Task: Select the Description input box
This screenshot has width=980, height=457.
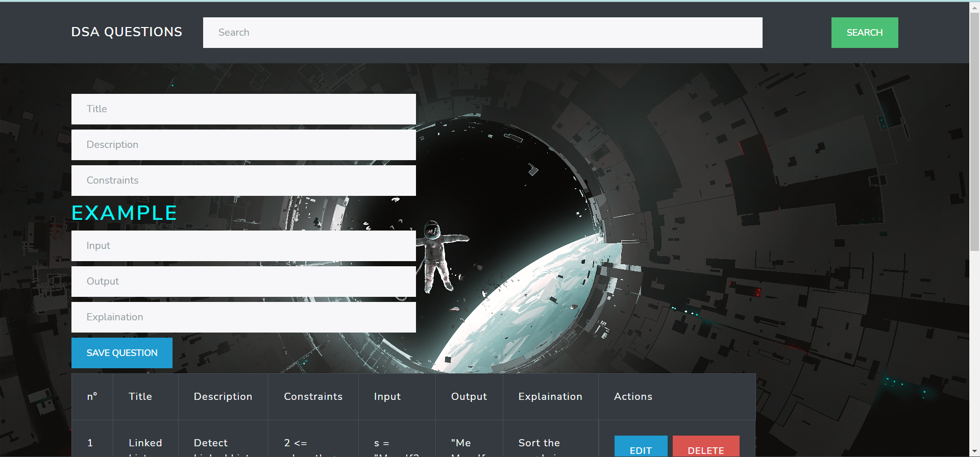Action: coord(243,145)
